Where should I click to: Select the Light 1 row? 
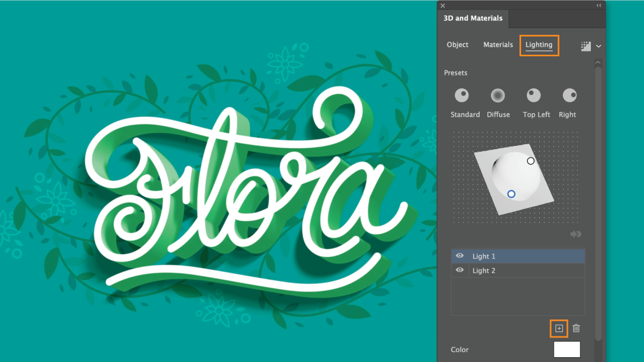(518, 256)
